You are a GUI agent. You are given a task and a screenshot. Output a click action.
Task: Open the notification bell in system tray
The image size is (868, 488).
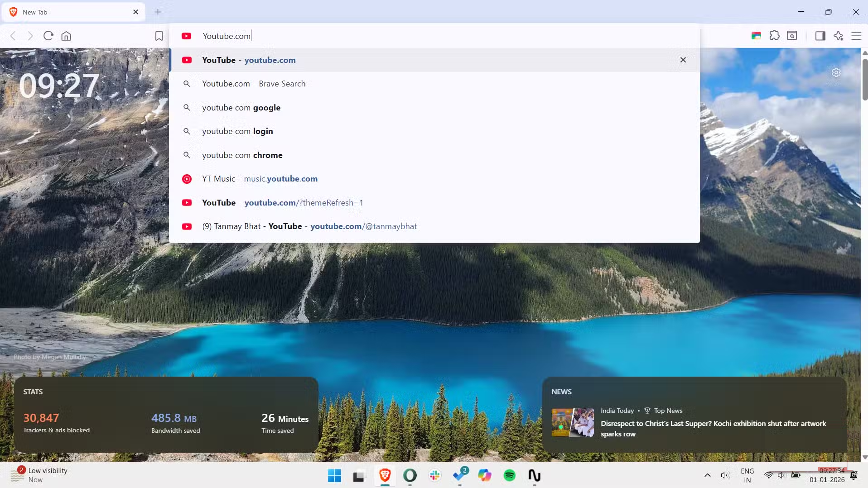pos(854,475)
